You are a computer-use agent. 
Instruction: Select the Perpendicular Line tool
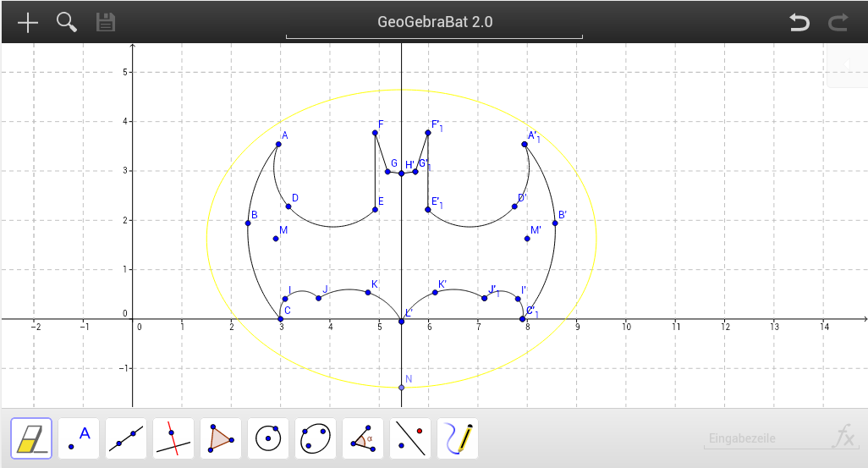point(173,438)
